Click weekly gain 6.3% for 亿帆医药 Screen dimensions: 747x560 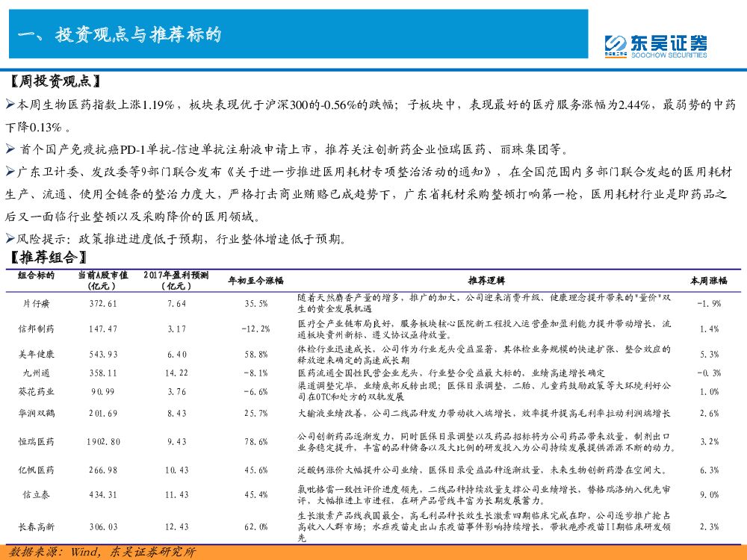pos(710,470)
